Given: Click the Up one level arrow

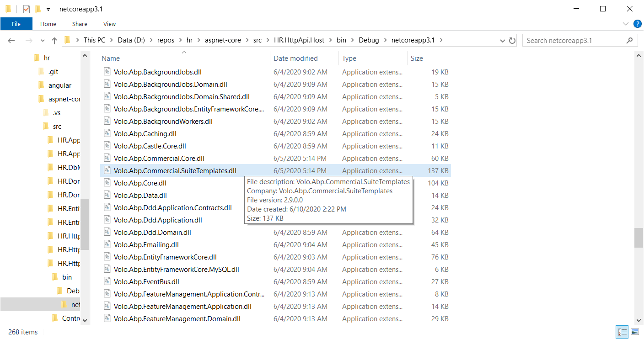Looking at the screenshot, I should [54, 41].
